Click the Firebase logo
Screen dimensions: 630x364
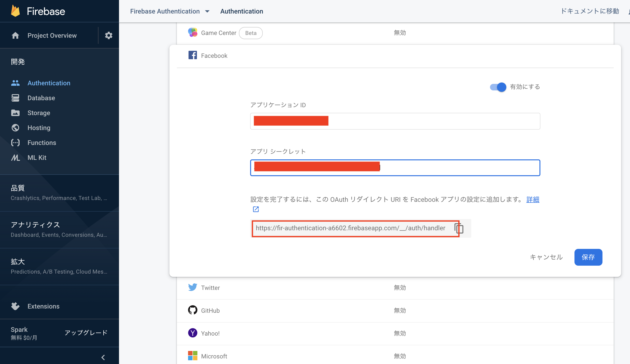(x=15, y=11)
